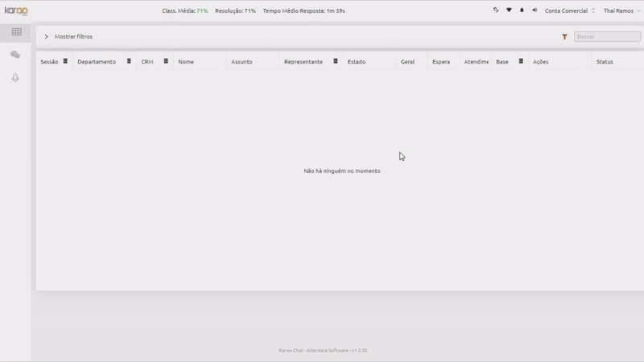Mute sound with the speaker icon
644x362 pixels.
coord(535,10)
